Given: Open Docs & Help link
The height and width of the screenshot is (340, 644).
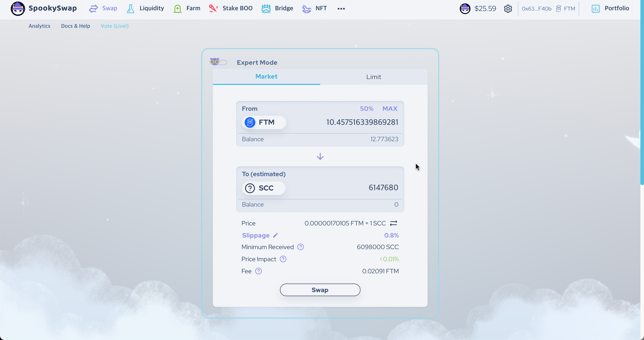Looking at the screenshot, I should click(76, 26).
